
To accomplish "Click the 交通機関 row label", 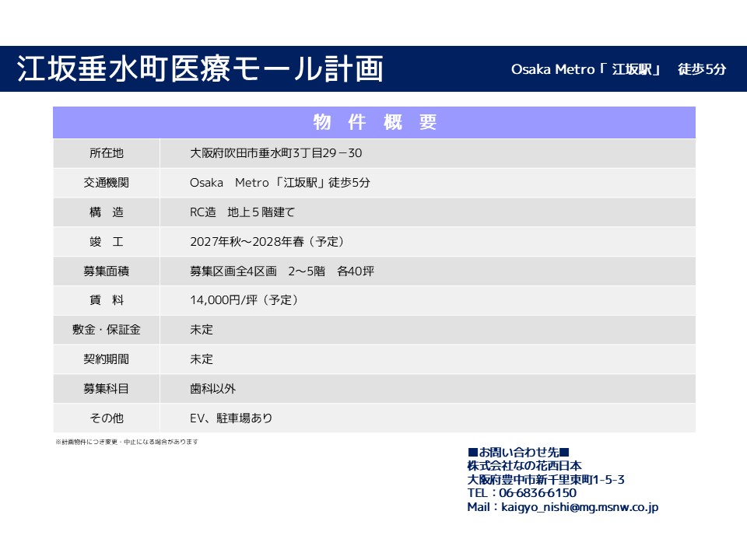I will (107, 183).
